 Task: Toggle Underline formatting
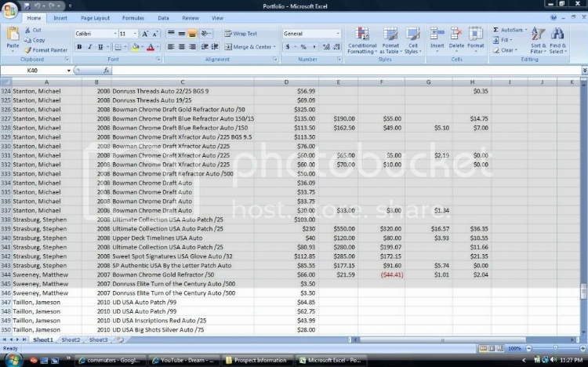coord(100,47)
